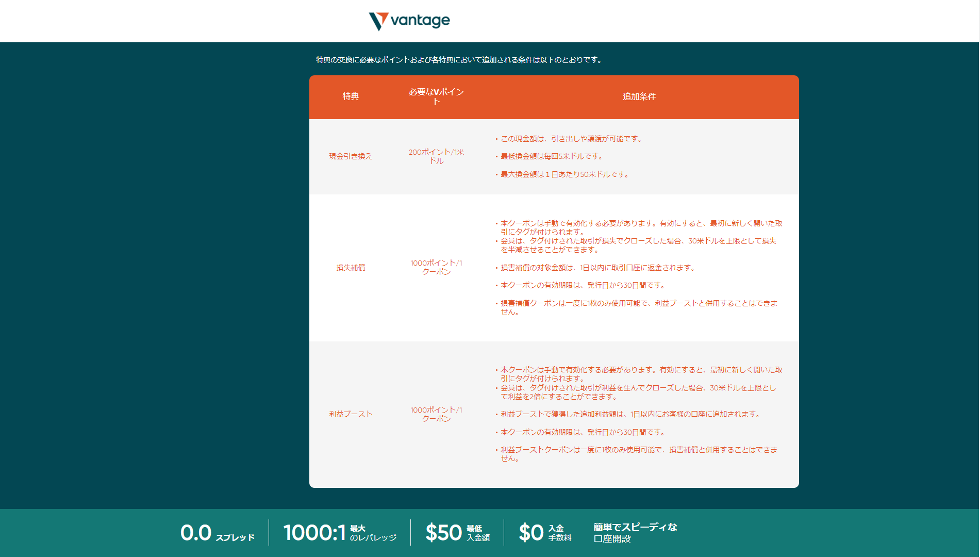Image resolution: width=980 pixels, height=557 pixels.
Task: Click the 0.0 スプレッド stat in footer banner
Action: (x=218, y=533)
